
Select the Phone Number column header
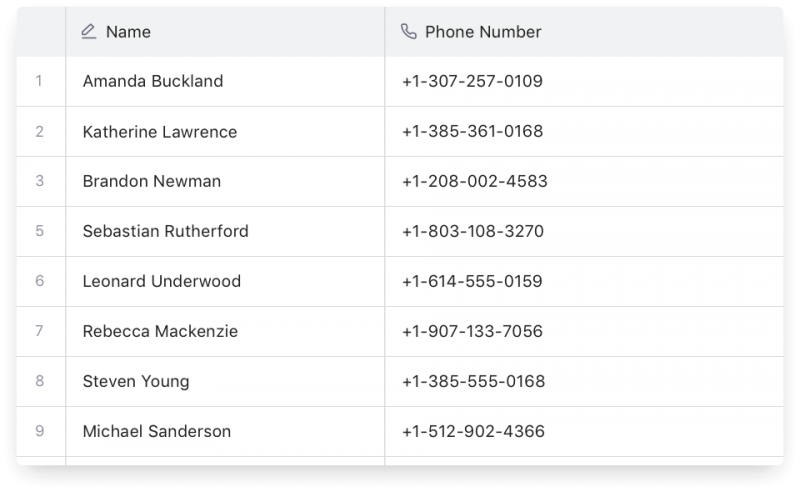(x=483, y=32)
